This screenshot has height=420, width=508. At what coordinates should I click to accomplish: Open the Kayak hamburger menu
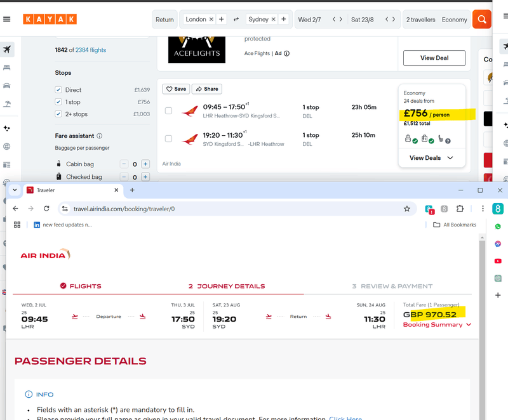(6, 20)
